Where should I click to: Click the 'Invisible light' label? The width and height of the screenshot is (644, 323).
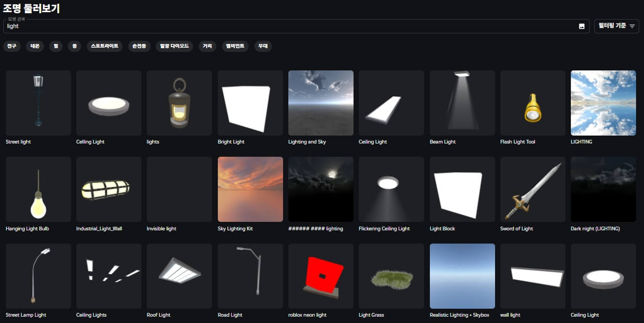click(162, 229)
